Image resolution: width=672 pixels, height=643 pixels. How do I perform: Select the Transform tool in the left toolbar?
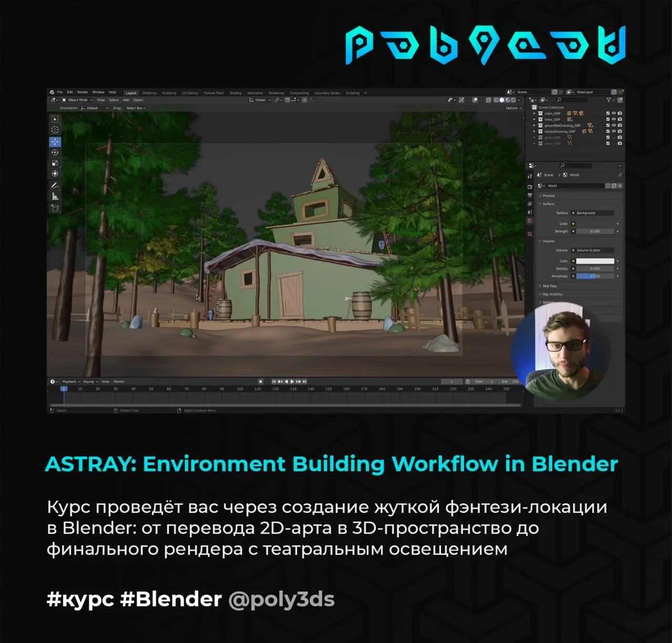[55, 173]
